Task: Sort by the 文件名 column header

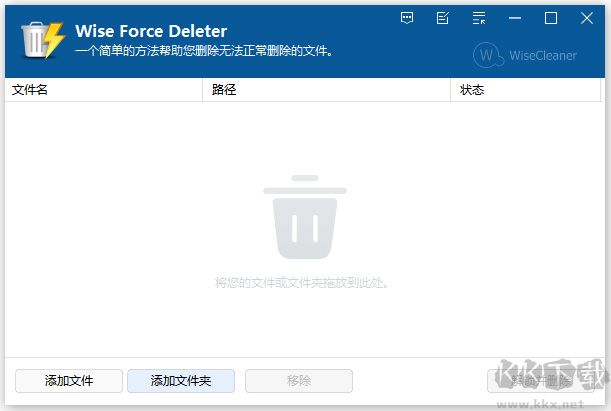Action: 104,90
